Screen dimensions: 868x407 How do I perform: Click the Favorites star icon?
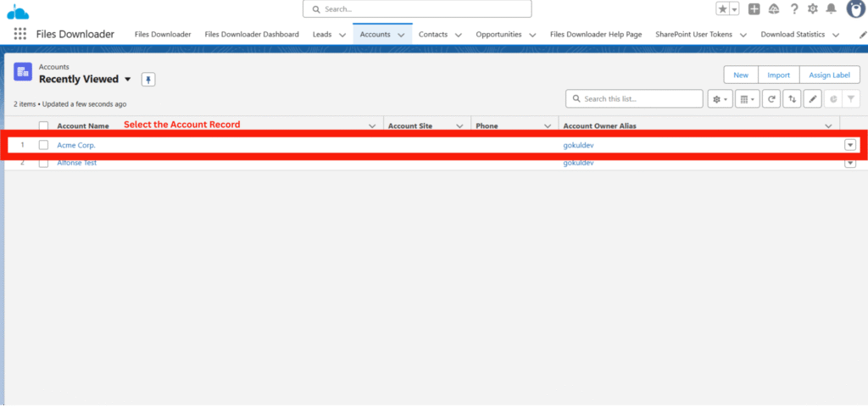722,8
